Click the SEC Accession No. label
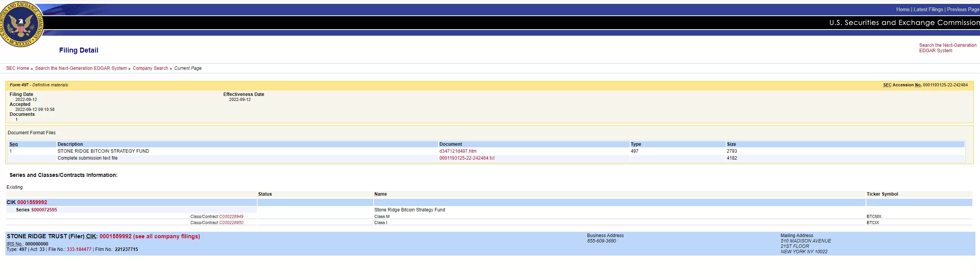Viewport: 980px width, 277px height. [x=902, y=85]
